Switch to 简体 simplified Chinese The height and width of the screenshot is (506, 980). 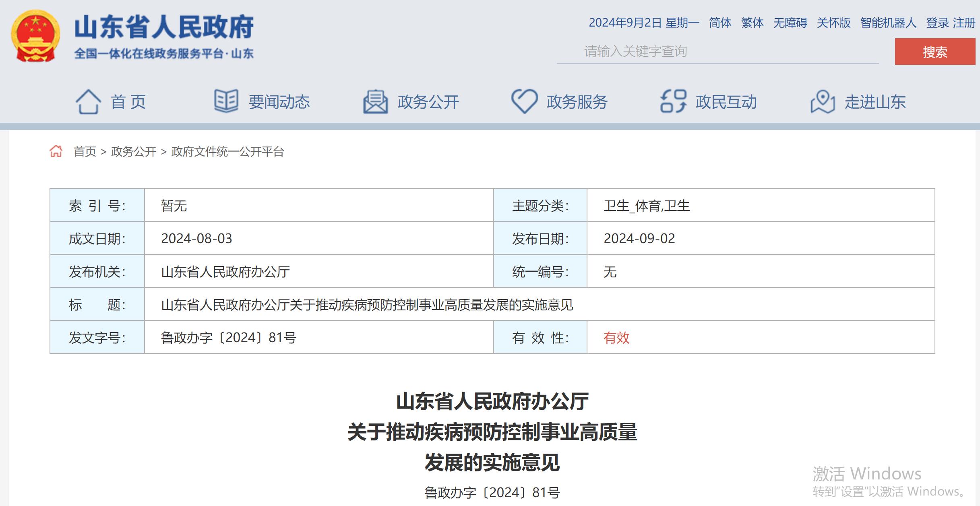pos(720,23)
